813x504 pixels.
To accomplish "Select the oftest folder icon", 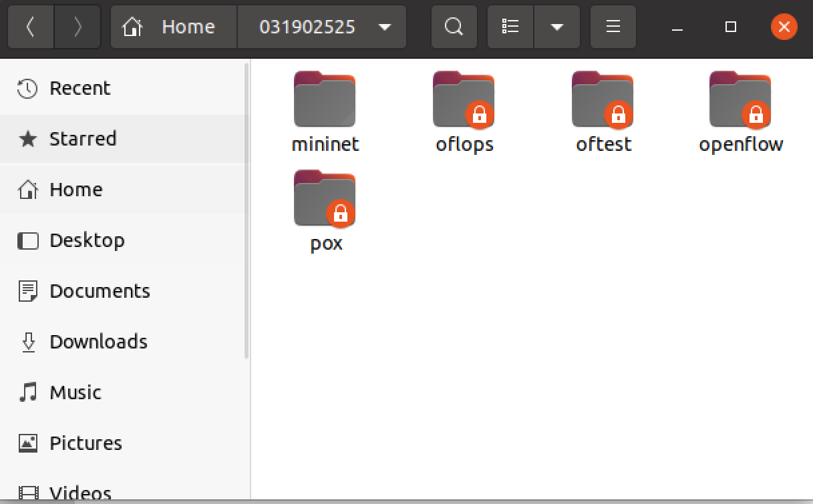I will click(x=603, y=99).
